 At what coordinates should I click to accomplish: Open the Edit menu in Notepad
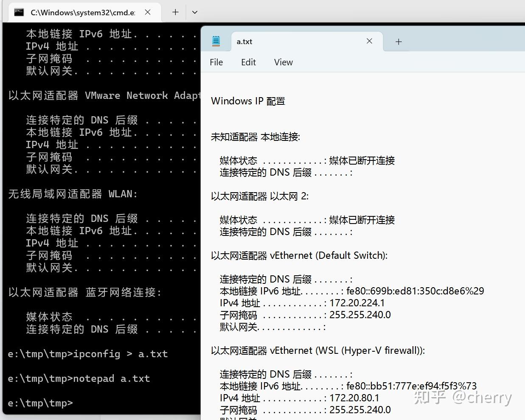tap(248, 62)
